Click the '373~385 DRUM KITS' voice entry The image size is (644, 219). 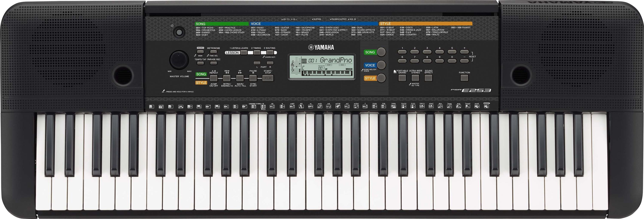tap(363, 32)
